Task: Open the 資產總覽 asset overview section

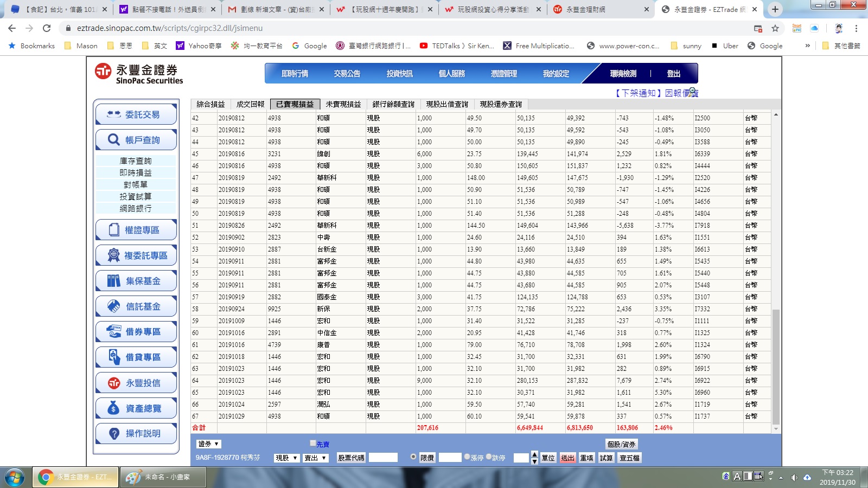Action: coord(136,408)
